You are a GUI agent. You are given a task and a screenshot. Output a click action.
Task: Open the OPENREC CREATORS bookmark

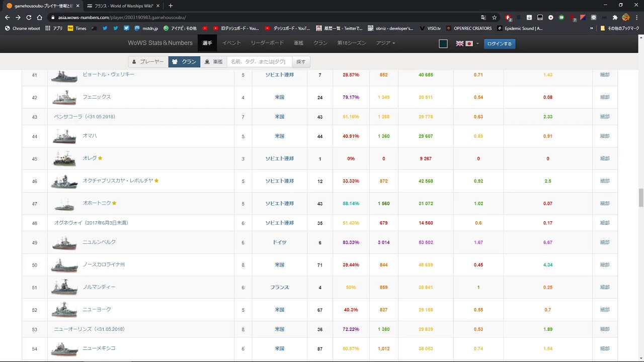coord(469,29)
